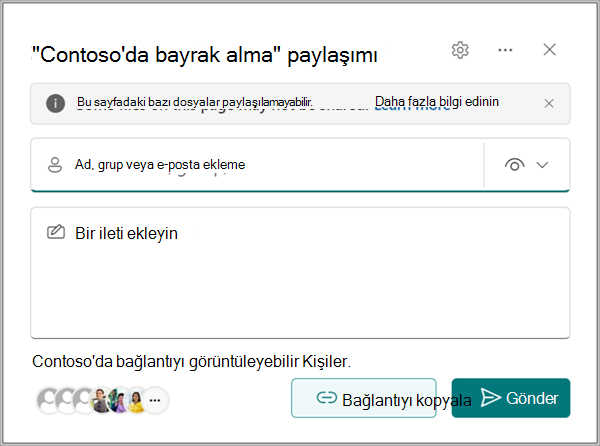Show more people with access ellipsis

tap(155, 400)
